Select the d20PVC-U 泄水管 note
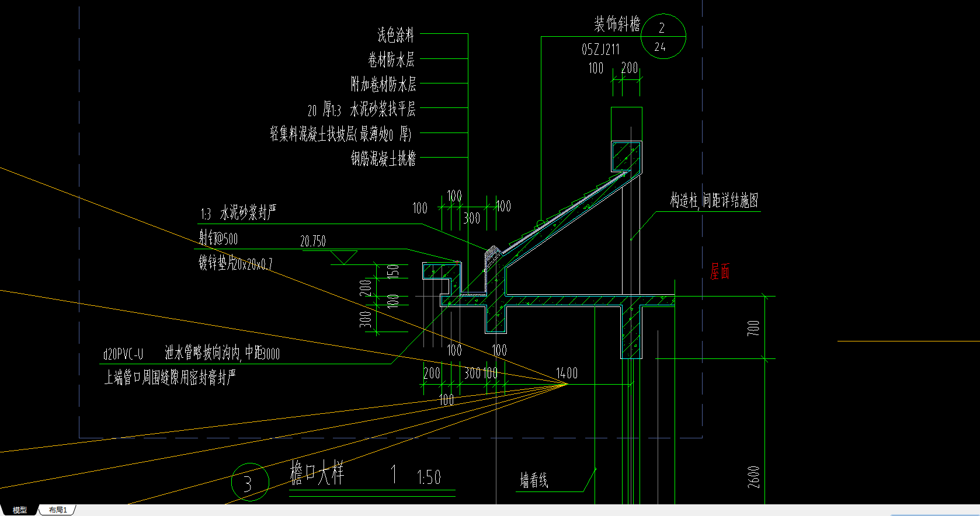The width and height of the screenshot is (980, 516). [191, 353]
